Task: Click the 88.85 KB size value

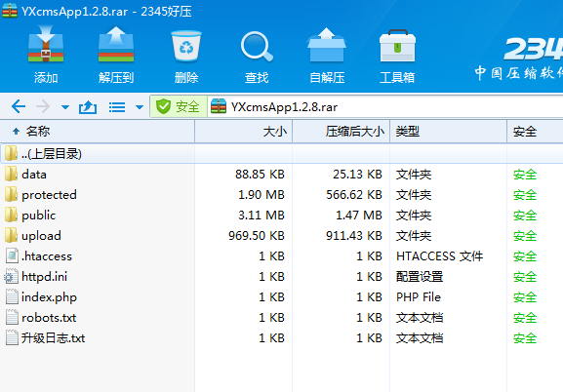Action: (x=260, y=175)
